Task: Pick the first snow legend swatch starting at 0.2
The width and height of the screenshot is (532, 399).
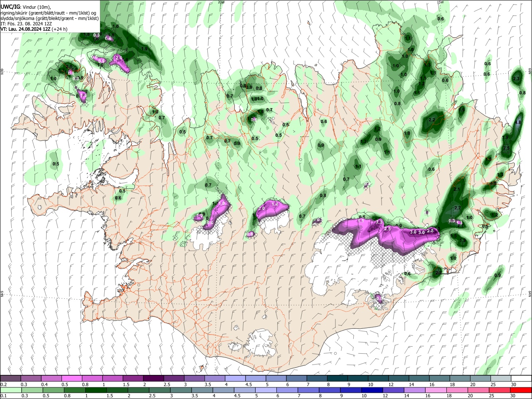Action: pyautogui.click(x=10, y=378)
